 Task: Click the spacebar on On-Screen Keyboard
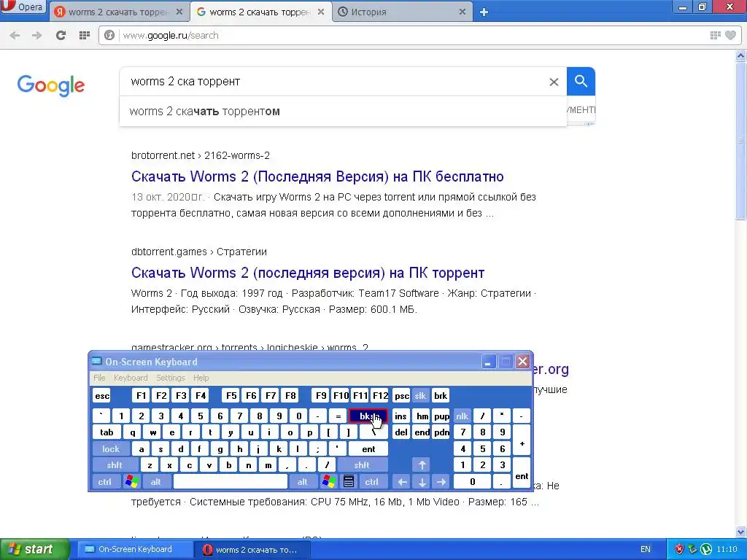(x=231, y=482)
